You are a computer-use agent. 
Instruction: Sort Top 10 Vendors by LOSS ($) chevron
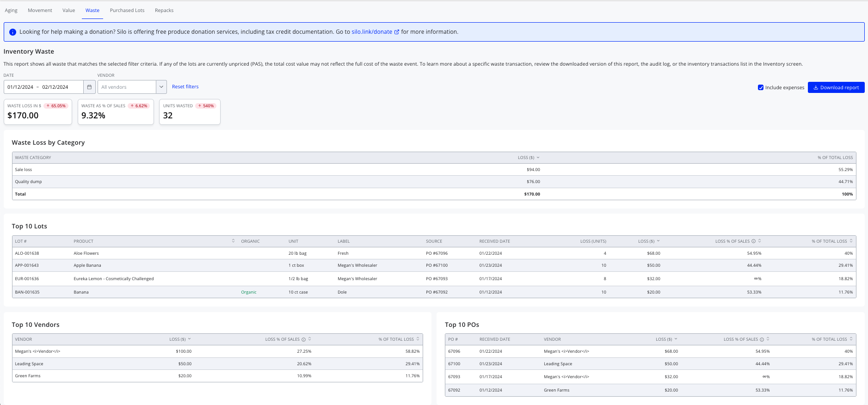pyautogui.click(x=189, y=339)
